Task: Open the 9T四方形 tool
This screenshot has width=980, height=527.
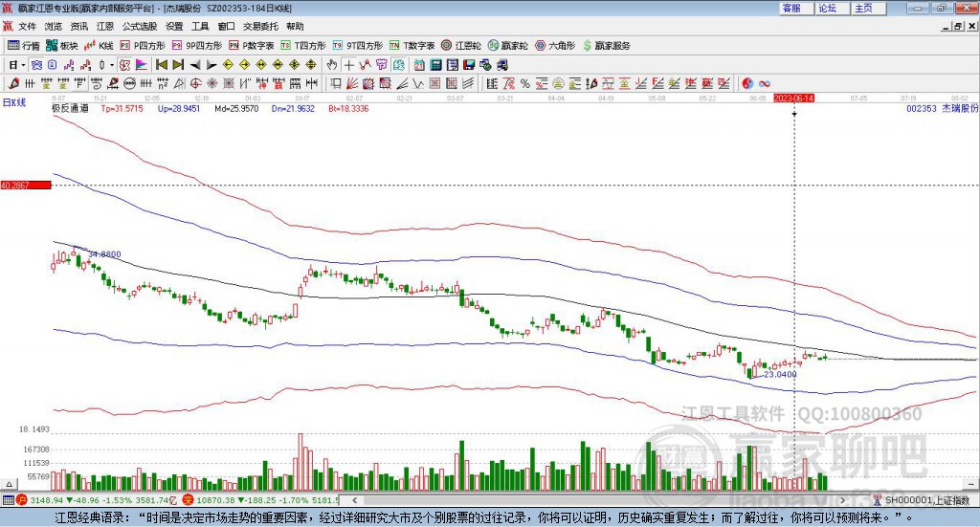Action: pos(358,46)
